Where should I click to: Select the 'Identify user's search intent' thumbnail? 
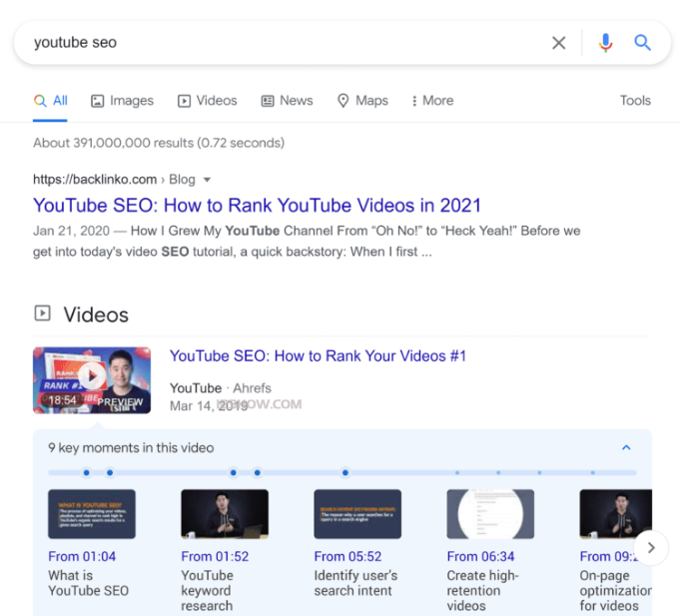coord(357,514)
